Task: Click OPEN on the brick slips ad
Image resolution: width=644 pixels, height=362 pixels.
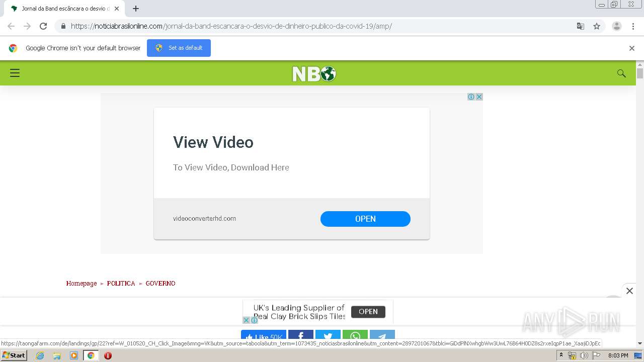Action: click(x=368, y=312)
